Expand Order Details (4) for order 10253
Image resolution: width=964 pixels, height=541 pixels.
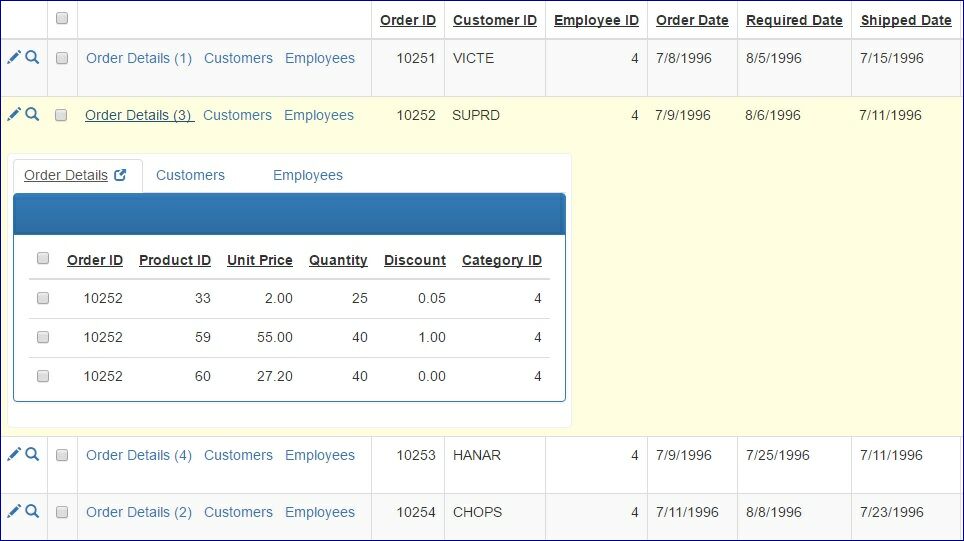pyautogui.click(x=139, y=456)
